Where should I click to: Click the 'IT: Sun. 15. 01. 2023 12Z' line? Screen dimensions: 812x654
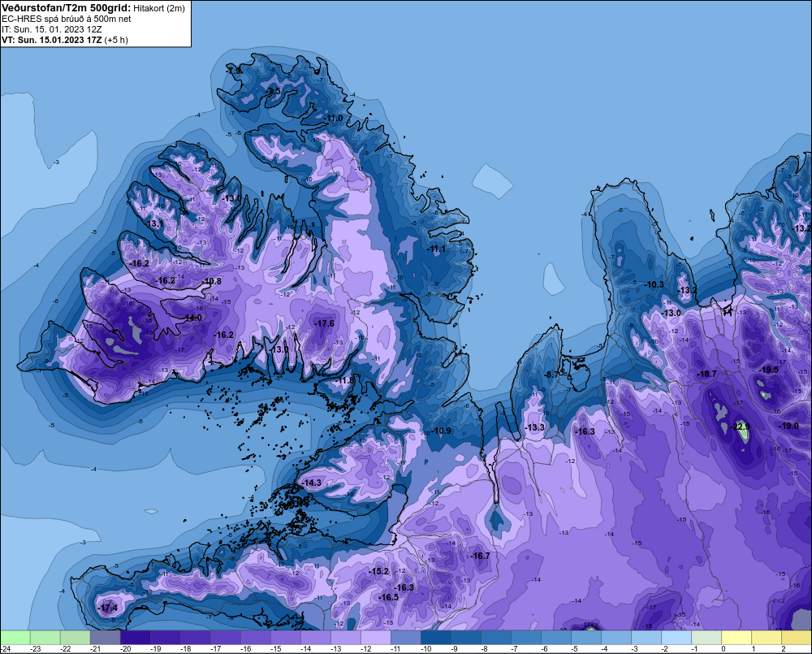pos(52,29)
